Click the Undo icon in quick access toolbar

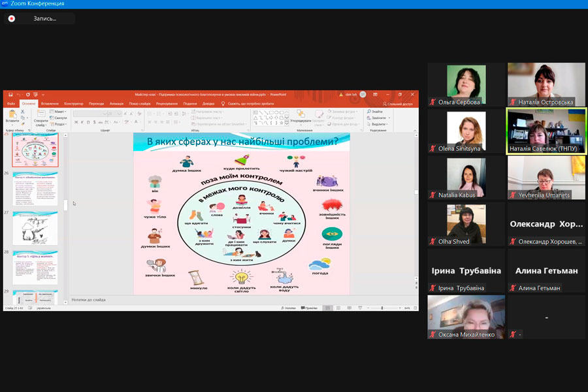point(18,95)
